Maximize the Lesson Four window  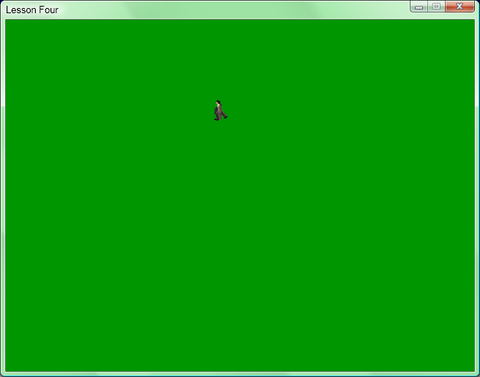[x=437, y=7]
